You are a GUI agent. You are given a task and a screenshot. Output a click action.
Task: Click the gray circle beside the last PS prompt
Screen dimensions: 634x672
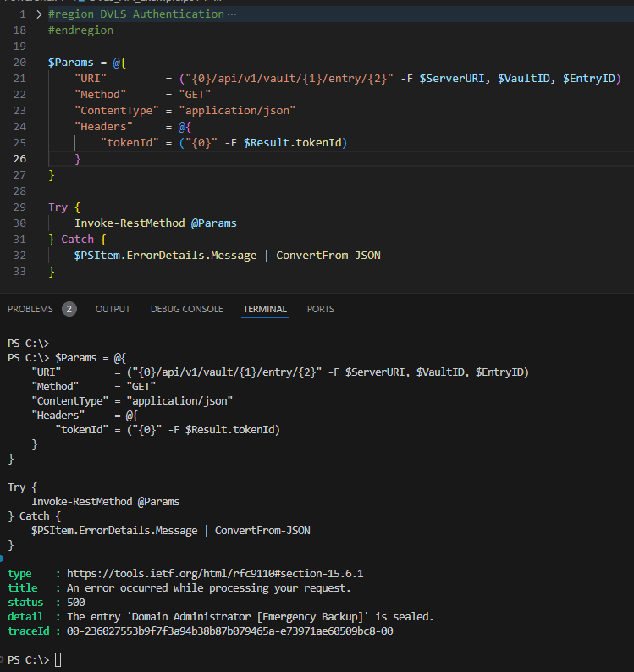(3, 658)
